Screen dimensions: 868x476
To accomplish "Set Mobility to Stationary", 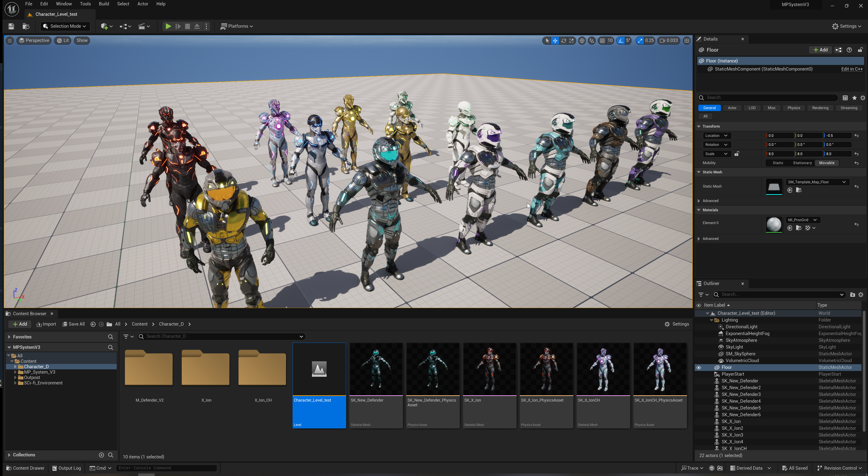I will pos(802,163).
